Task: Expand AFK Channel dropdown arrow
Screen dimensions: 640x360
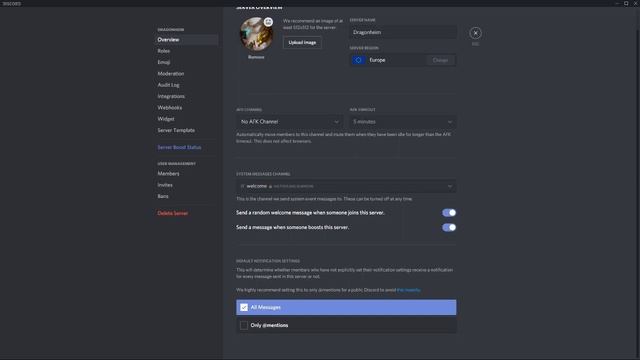Action: click(336, 122)
